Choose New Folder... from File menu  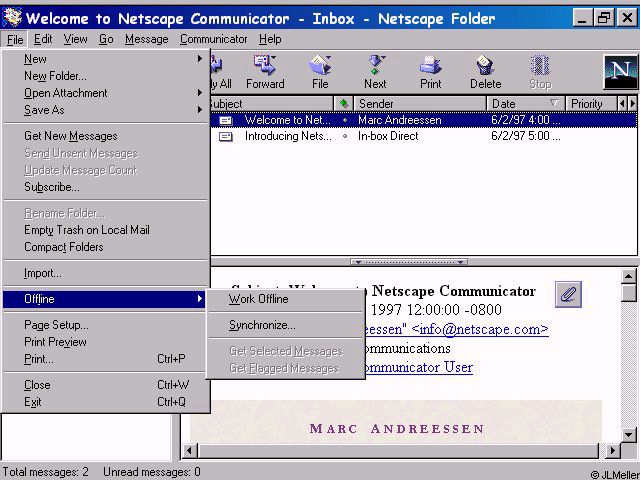coord(55,76)
